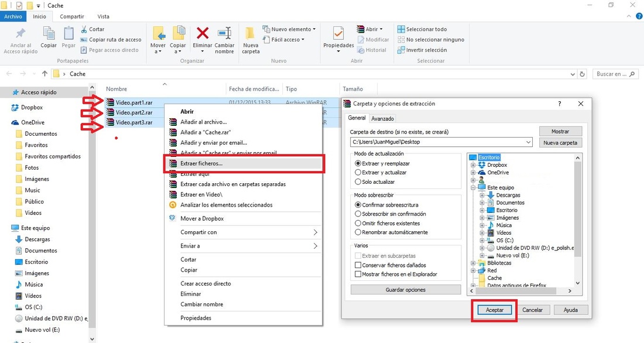Select Este equipo in navigation pane
This screenshot has width=644, height=343.
click(x=31, y=228)
